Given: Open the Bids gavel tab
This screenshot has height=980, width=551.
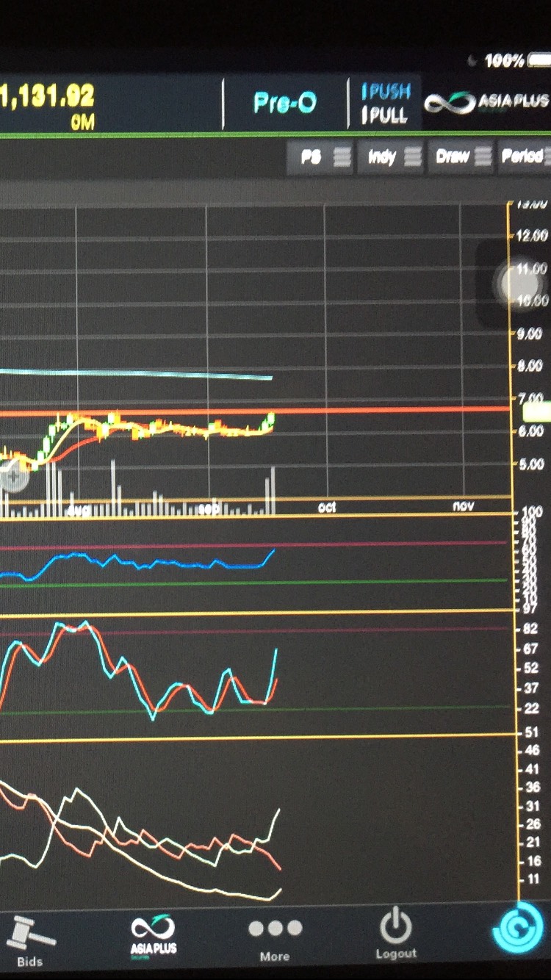Looking at the screenshot, I should 29,940.
